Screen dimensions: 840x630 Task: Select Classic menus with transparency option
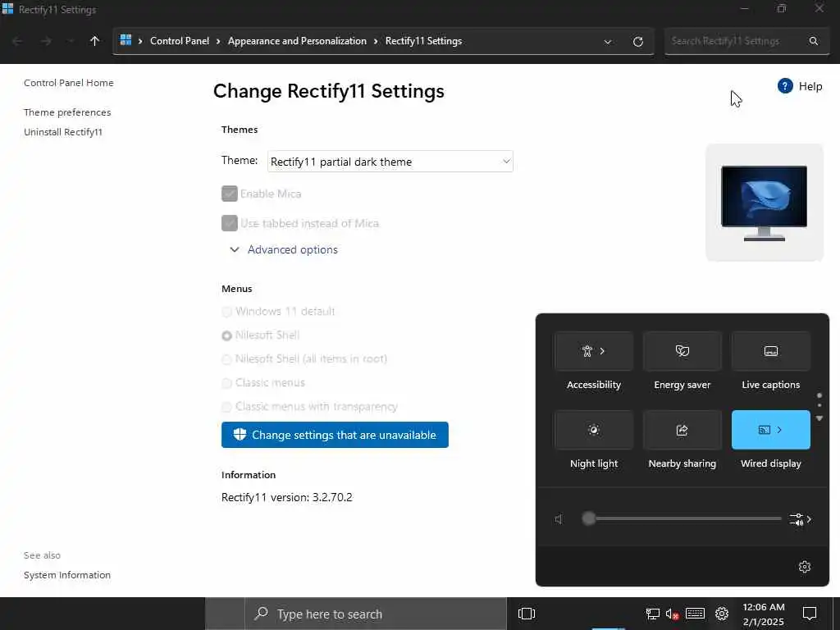tap(226, 407)
